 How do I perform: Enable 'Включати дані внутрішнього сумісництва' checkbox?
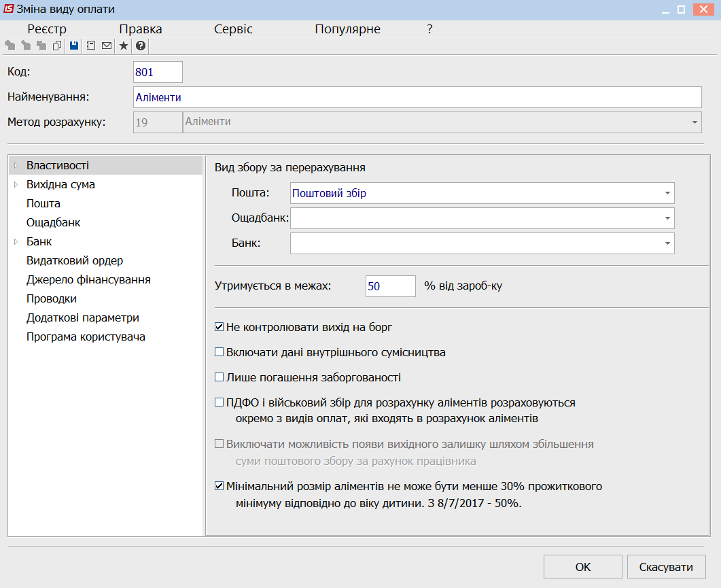[x=219, y=352]
